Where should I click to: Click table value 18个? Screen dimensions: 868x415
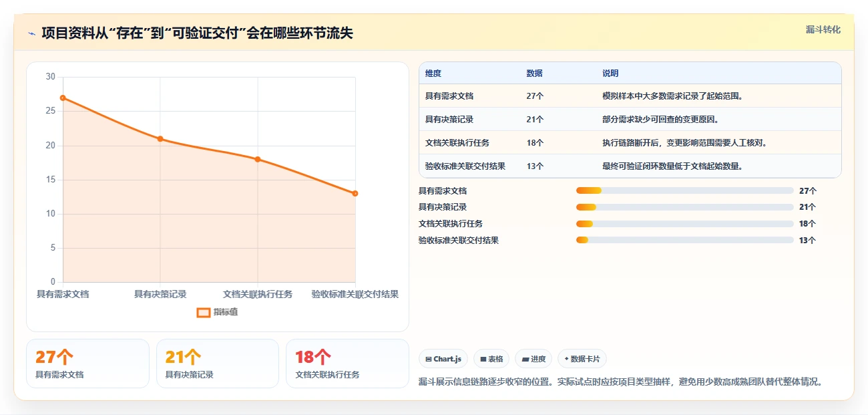(535, 143)
